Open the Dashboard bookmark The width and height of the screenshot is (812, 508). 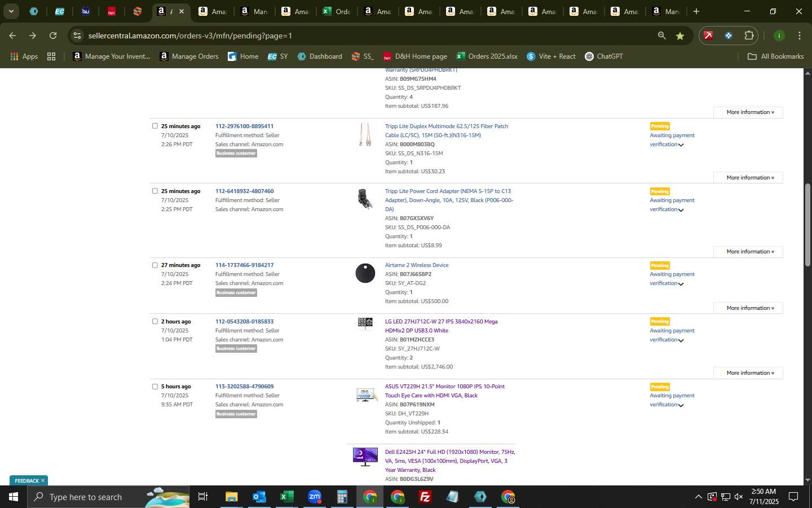pos(320,56)
